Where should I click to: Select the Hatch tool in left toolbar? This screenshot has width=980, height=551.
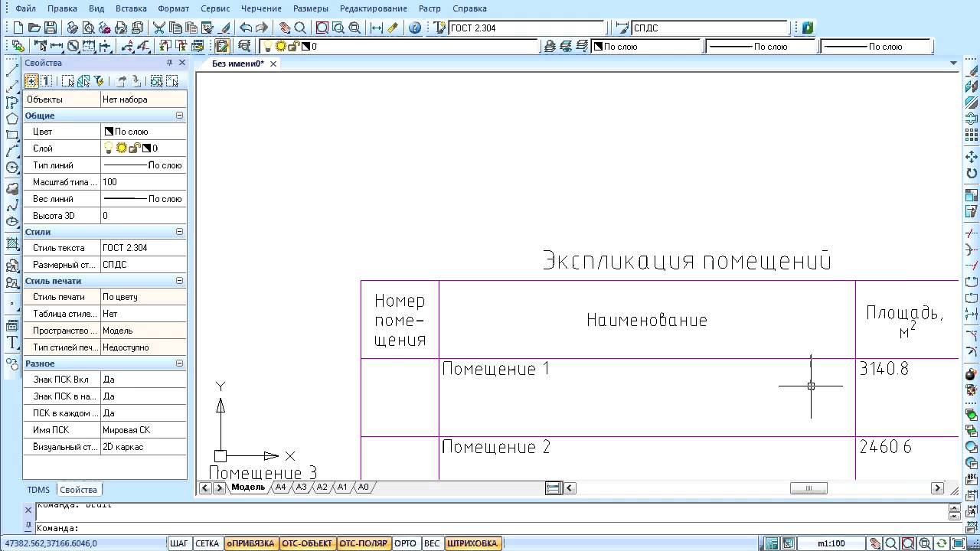tap(12, 244)
